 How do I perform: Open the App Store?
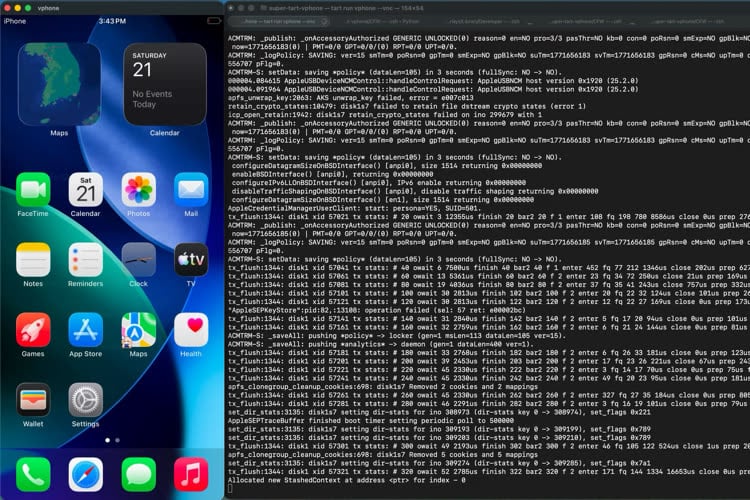[85, 329]
